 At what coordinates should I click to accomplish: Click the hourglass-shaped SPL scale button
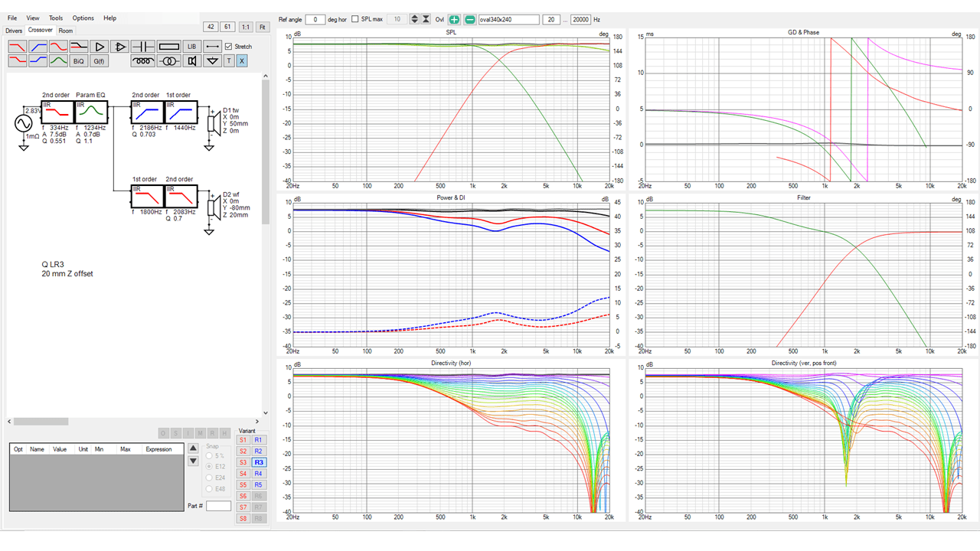pos(426,19)
